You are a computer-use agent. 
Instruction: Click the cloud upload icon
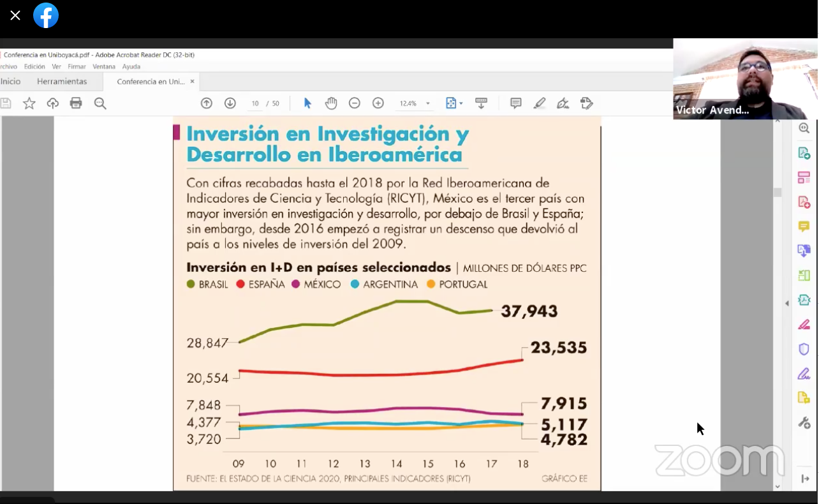click(x=53, y=103)
